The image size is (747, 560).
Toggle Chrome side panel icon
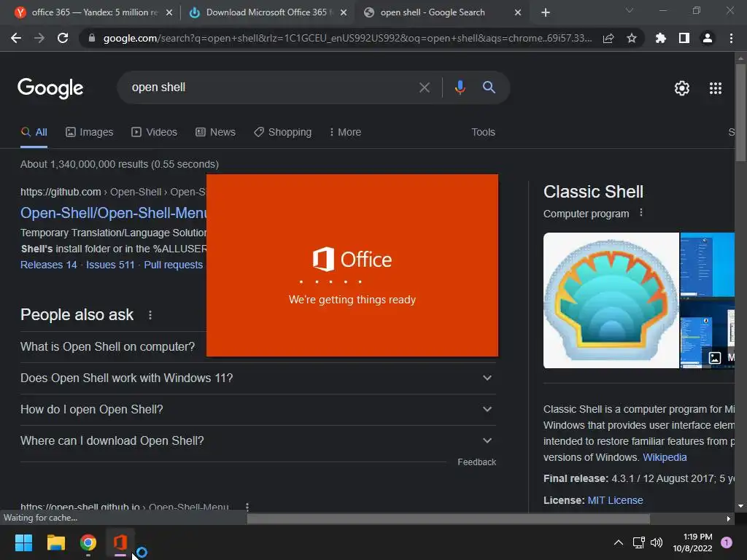684,38
